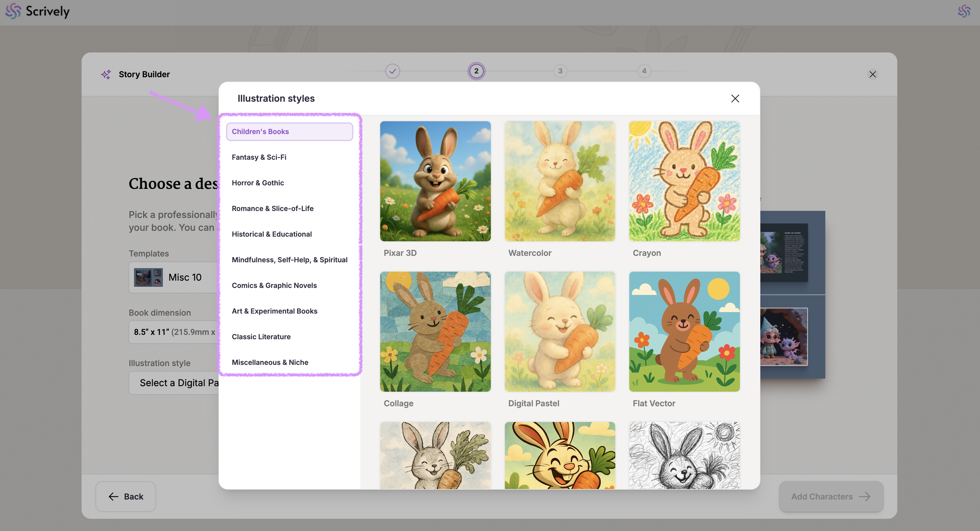Choose Mindfulness, Self-Help, & Spiritual category

[289, 260]
